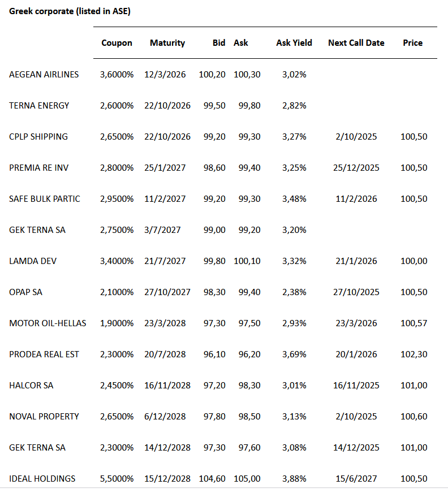Click the Next Call Date header
Image resolution: width=448 pixels, height=489 pixels.
pyautogui.click(x=356, y=43)
